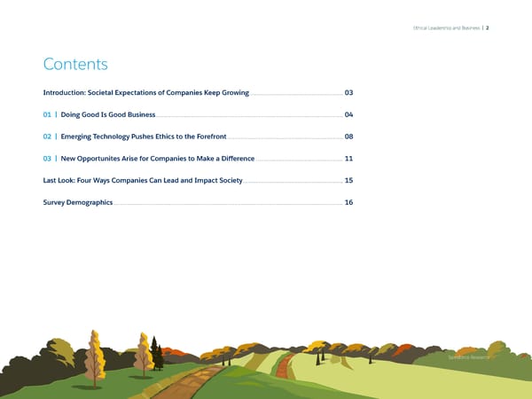Image resolution: width=532 pixels, height=399 pixels.
Task: Click the blue section number 03
Action: pos(48,159)
